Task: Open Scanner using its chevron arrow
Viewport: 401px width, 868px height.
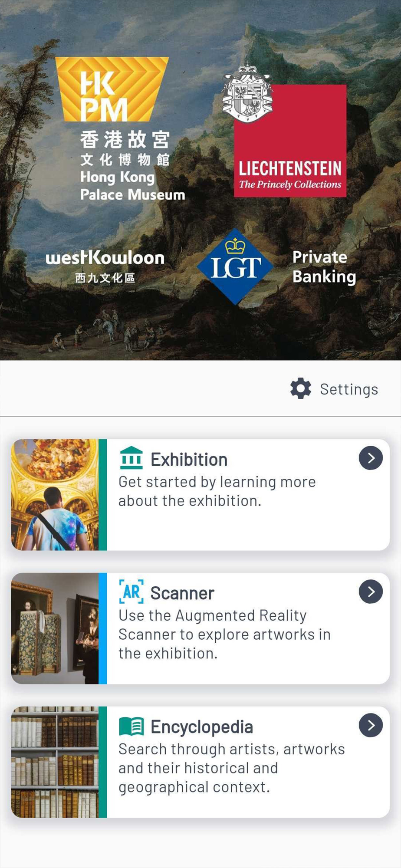Action: 371,592
